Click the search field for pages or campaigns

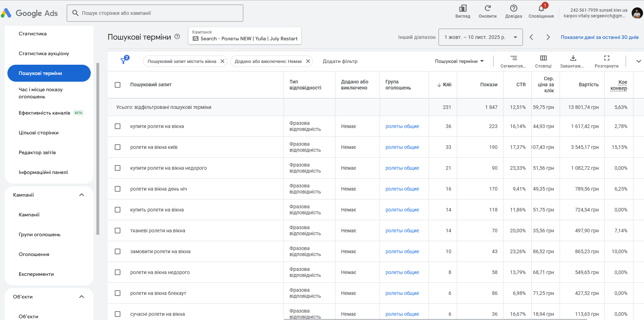click(x=155, y=13)
